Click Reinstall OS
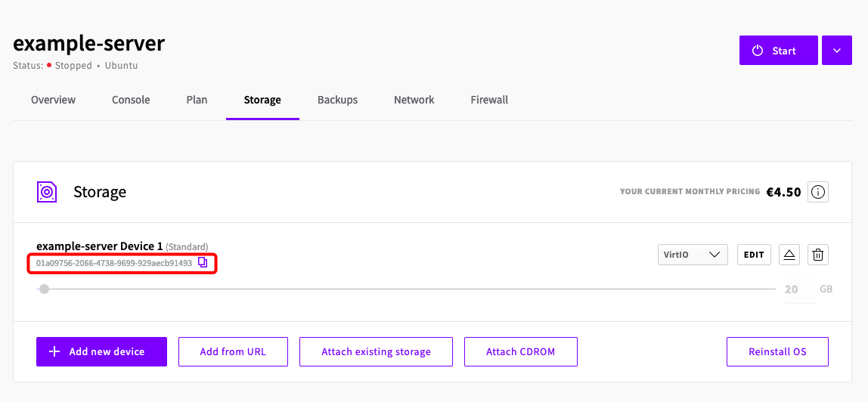The height and width of the screenshot is (402, 868). (777, 351)
